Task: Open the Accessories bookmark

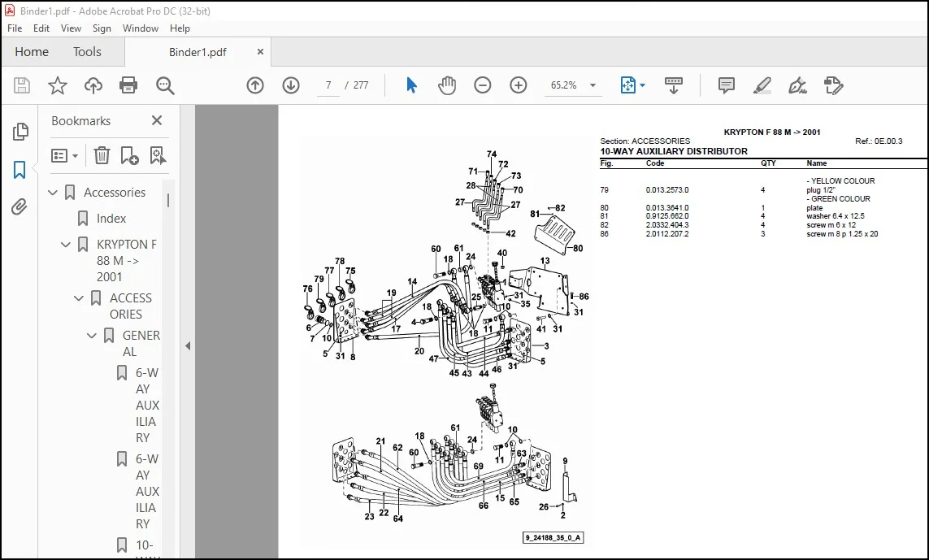Action: [115, 193]
